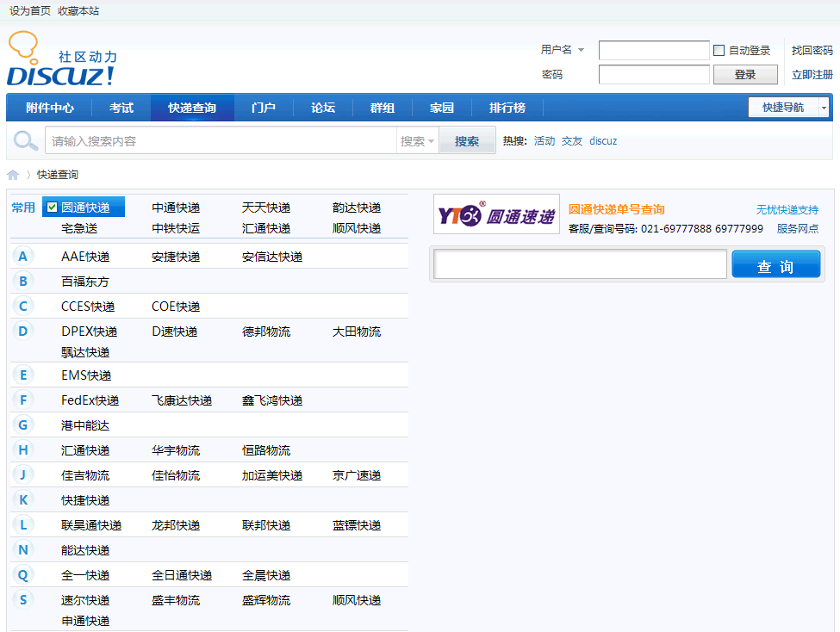Click the letter F index icon
The width and height of the screenshot is (840, 632).
22,400
